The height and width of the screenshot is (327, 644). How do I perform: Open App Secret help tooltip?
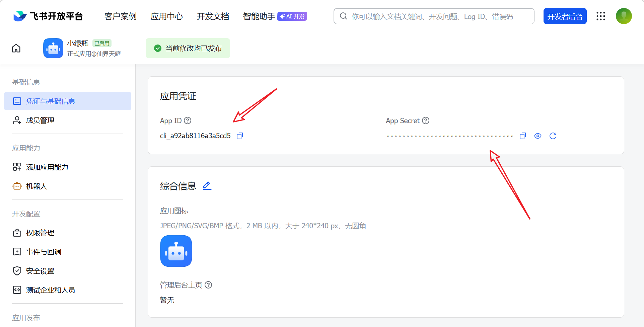click(x=425, y=120)
